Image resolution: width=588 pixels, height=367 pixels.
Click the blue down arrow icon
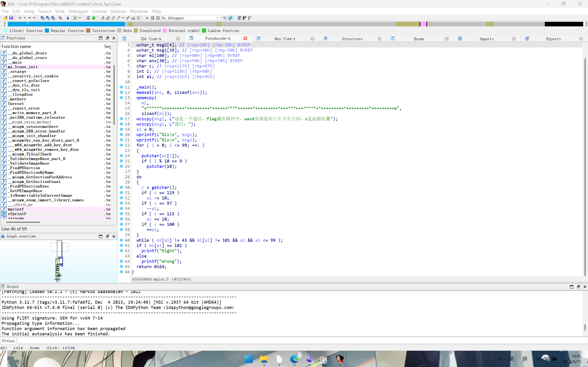(x=68, y=18)
